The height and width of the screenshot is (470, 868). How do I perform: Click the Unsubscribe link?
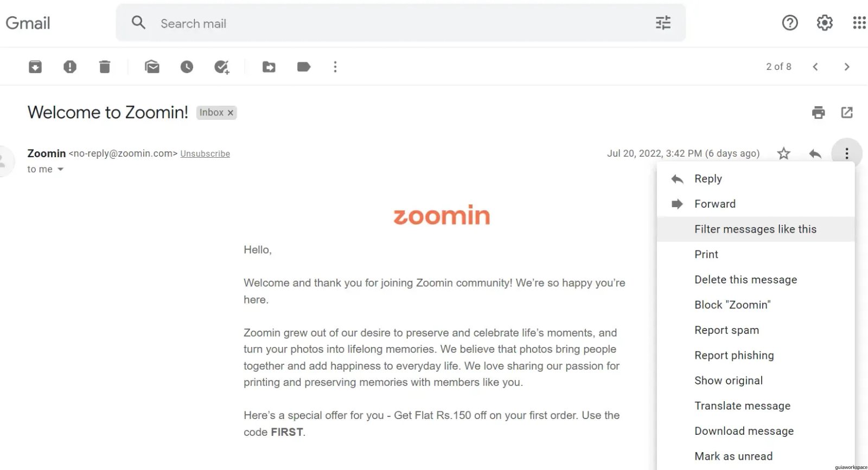(x=205, y=154)
